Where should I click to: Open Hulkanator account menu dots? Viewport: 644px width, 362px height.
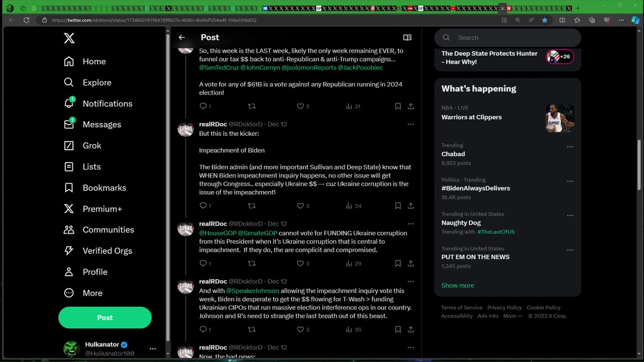(152, 349)
